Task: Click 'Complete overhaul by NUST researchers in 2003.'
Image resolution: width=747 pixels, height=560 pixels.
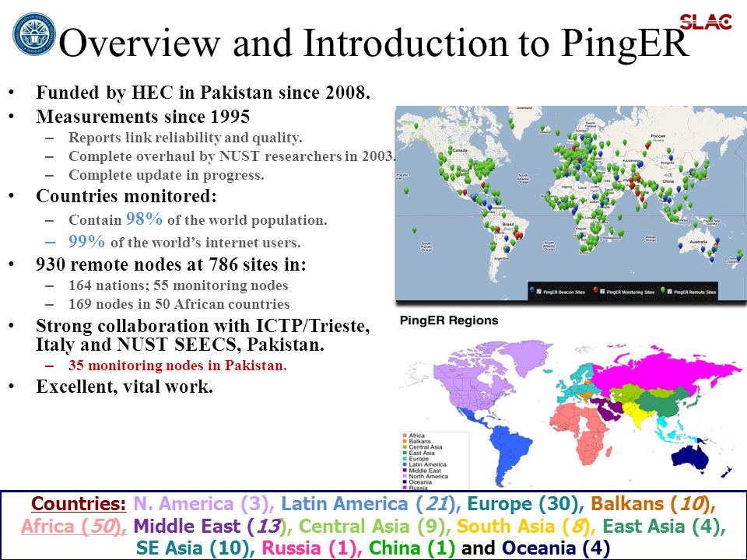Action: 233,156
